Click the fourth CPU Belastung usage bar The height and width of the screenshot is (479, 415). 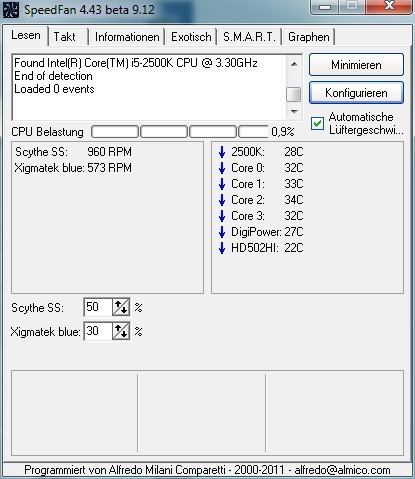[x=254, y=132]
